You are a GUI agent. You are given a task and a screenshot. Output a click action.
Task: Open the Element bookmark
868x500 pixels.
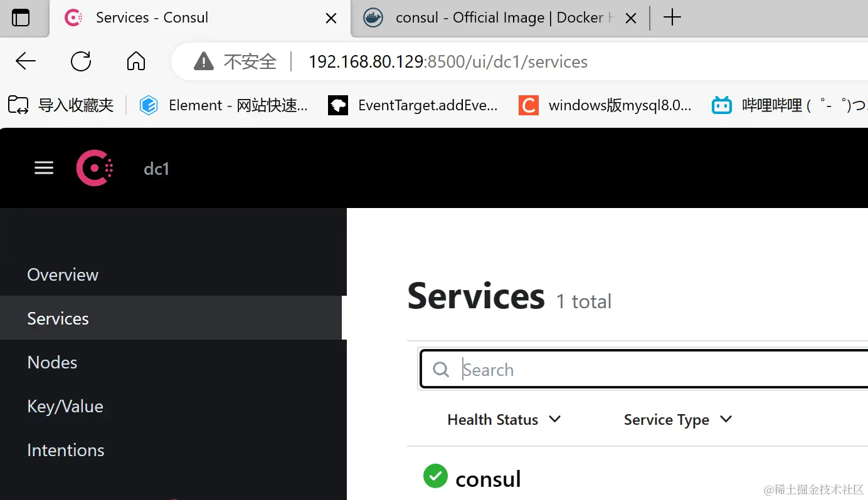(224, 105)
